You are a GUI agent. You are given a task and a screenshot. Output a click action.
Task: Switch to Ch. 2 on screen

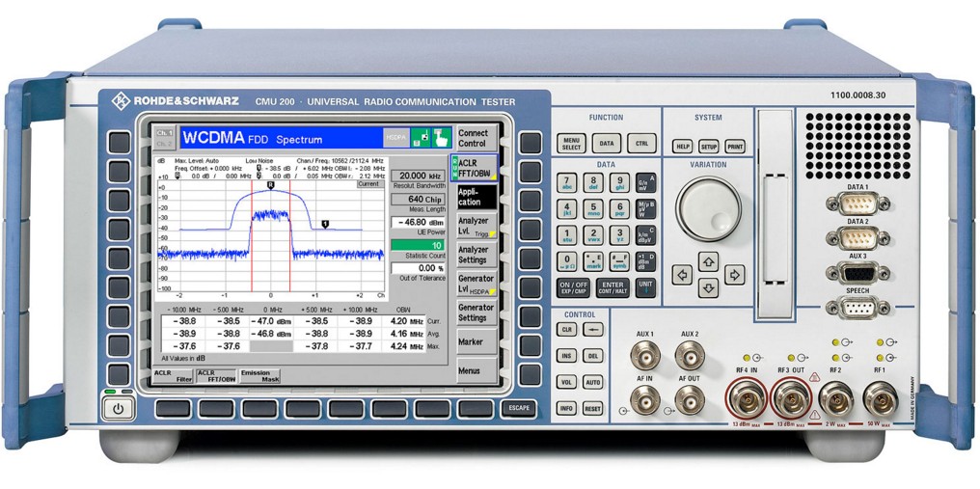pyautogui.click(x=164, y=144)
